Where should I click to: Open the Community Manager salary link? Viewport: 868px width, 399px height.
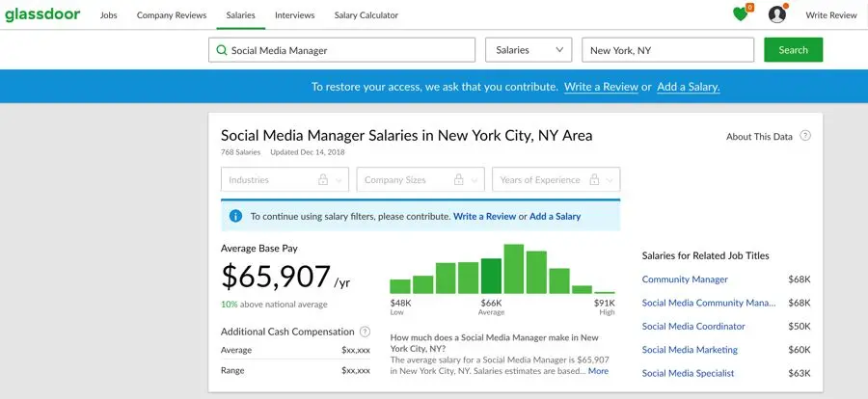pos(685,279)
